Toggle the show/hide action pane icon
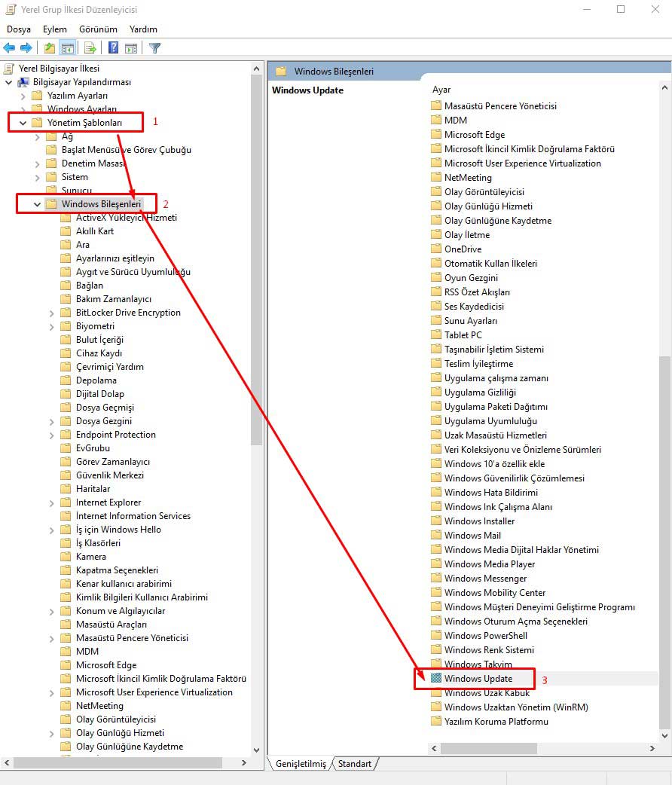Screen dimensions: 672x785 130,48
